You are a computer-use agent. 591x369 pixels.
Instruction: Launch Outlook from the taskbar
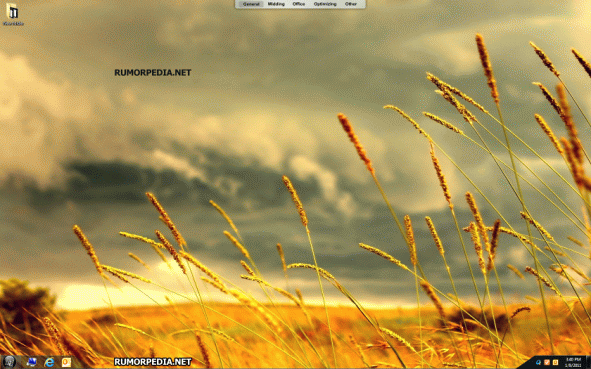coord(66,363)
